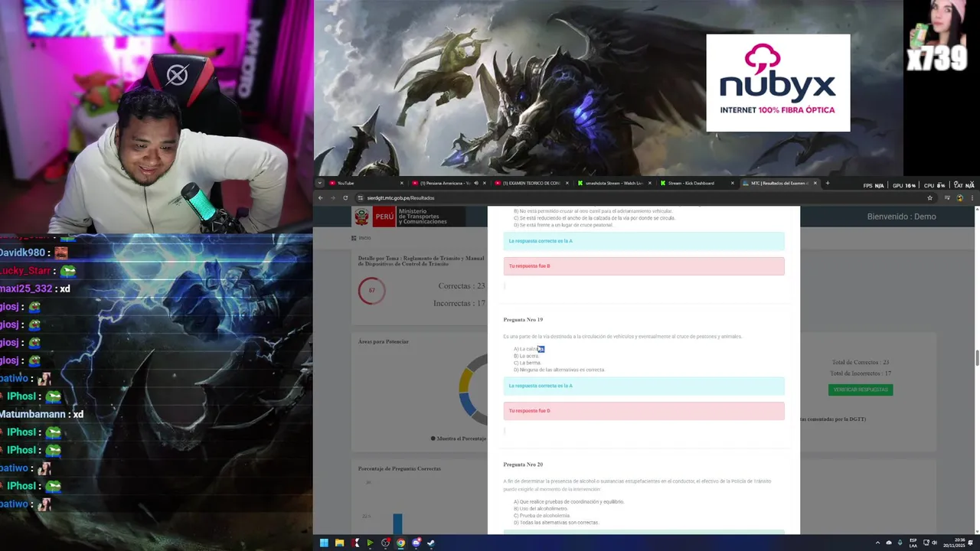Select option C) Prueba de alcoholemia
The height and width of the screenshot is (551, 980).
point(542,516)
